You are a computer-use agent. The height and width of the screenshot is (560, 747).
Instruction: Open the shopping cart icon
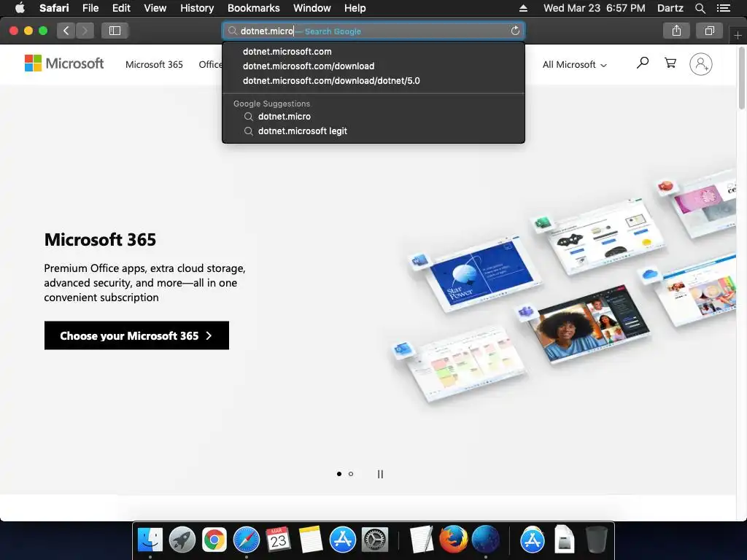pyautogui.click(x=670, y=63)
